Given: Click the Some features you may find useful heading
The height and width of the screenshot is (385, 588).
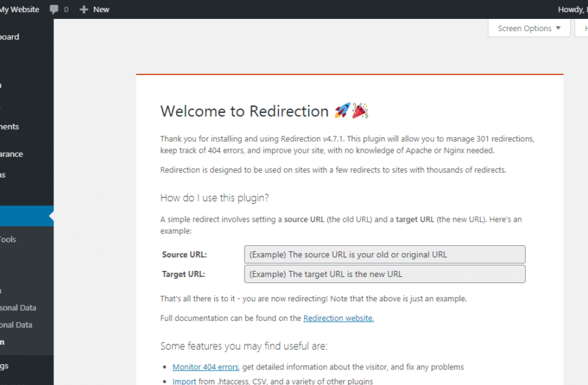Looking at the screenshot, I should pyautogui.click(x=244, y=346).
